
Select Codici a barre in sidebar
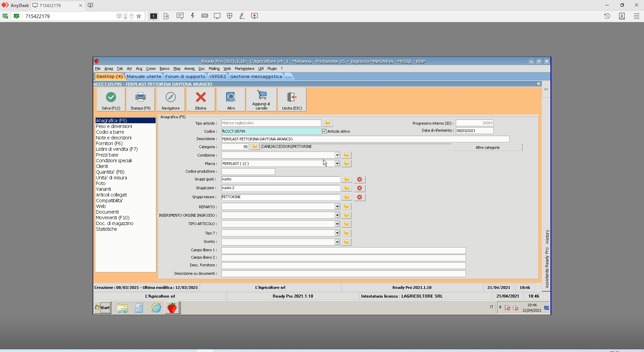(110, 132)
